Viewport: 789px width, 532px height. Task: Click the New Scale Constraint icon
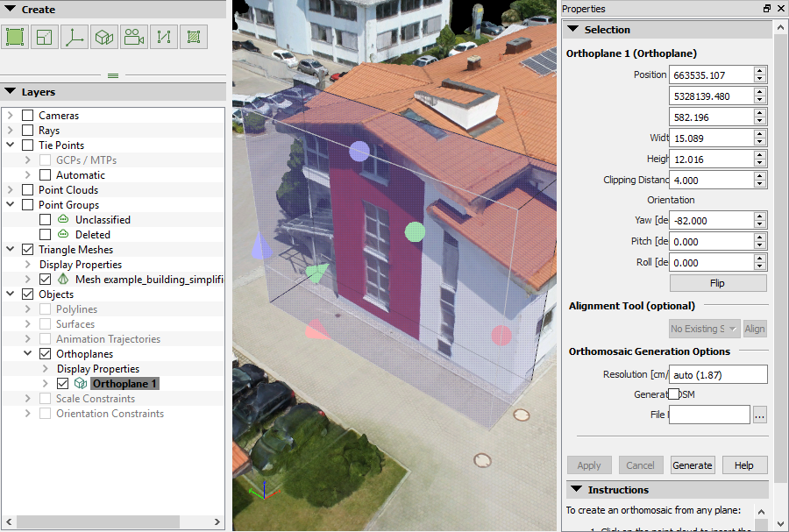point(44,37)
